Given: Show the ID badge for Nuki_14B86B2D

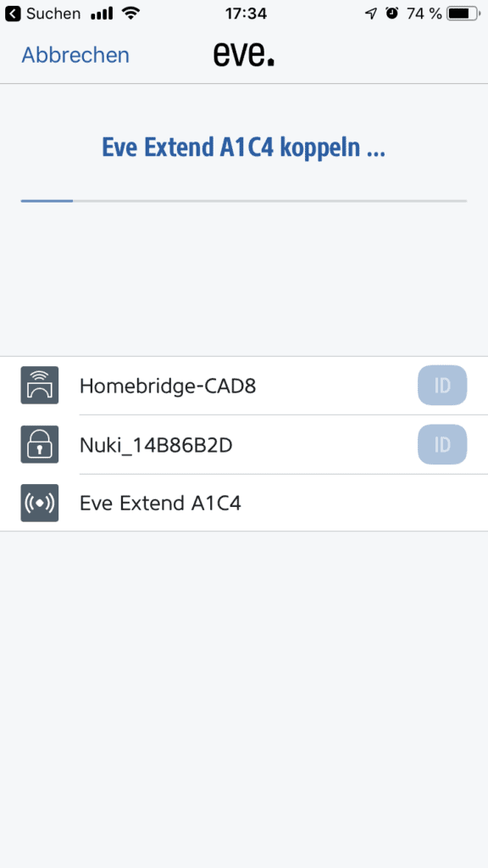Looking at the screenshot, I should (442, 444).
